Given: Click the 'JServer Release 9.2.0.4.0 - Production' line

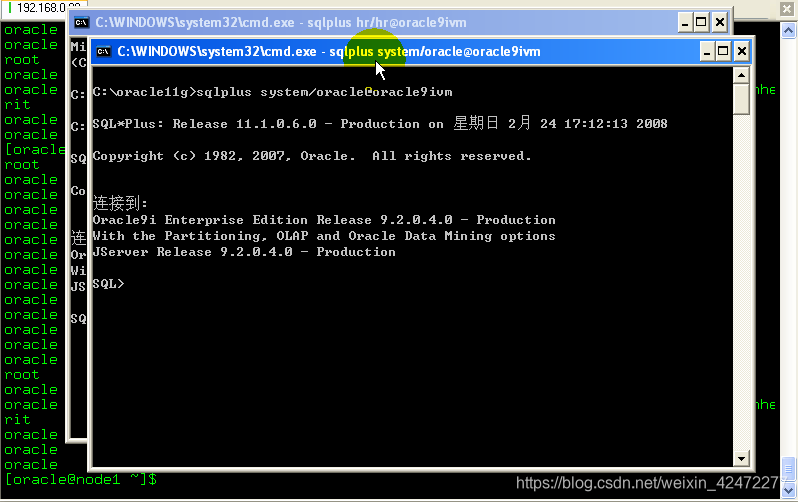Looking at the screenshot, I should click(244, 252).
